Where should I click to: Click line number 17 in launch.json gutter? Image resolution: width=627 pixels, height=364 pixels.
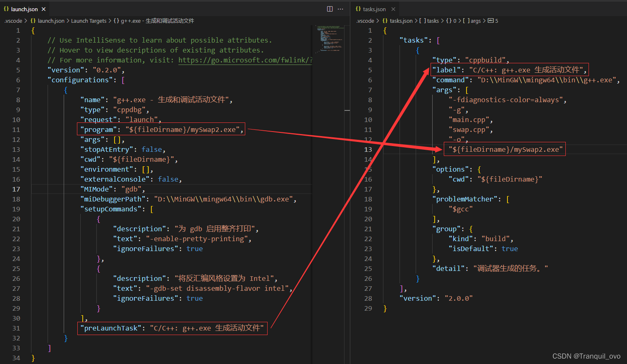pyautogui.click(x=16, y=189)
